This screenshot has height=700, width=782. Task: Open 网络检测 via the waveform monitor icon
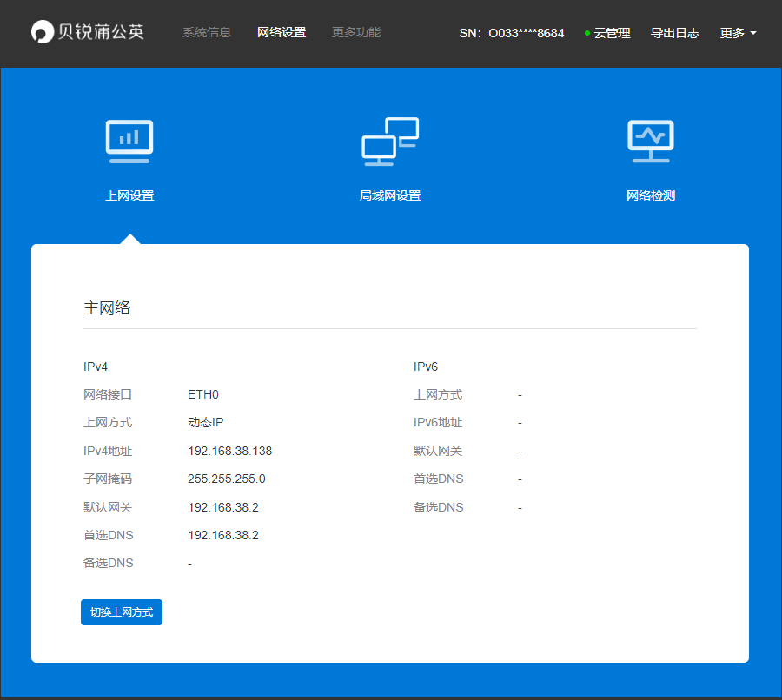(x=650, y=141)
